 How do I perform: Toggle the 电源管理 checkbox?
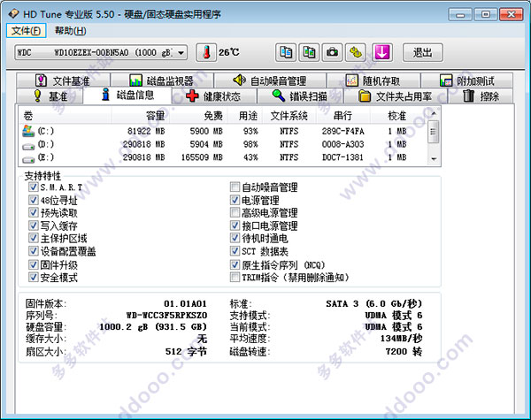235,200
